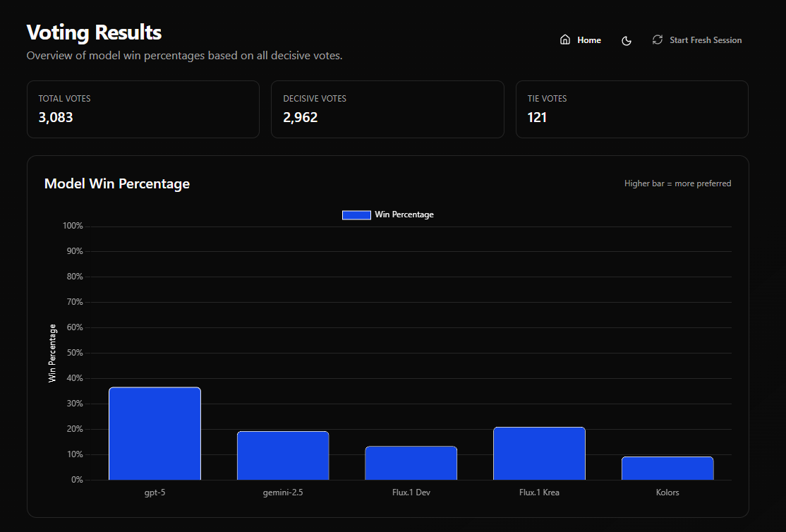Viewport: 786px width, 532px height.
Task: Select the DECISIVE VOTES card
Action: tap(387, 109)
